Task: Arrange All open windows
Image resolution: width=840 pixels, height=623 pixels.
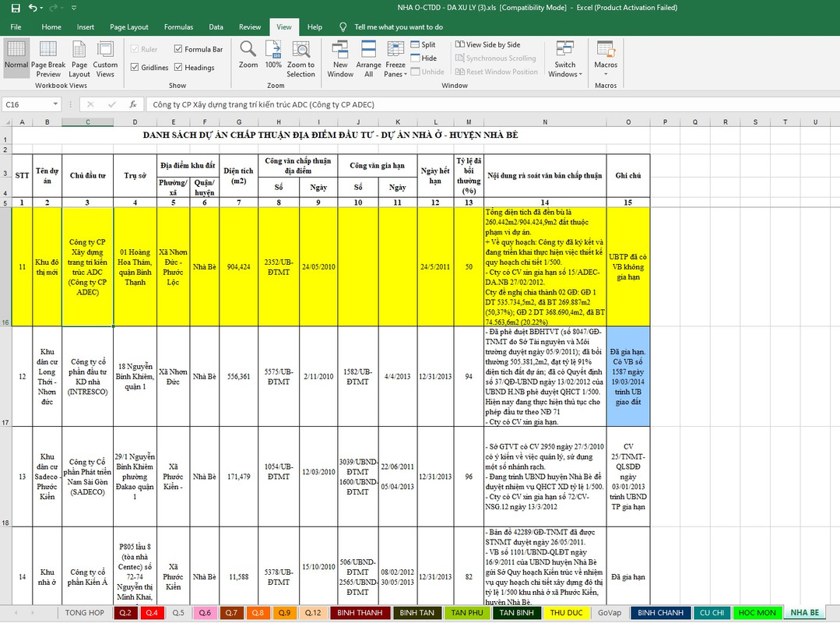Action: tap(368, 58)
